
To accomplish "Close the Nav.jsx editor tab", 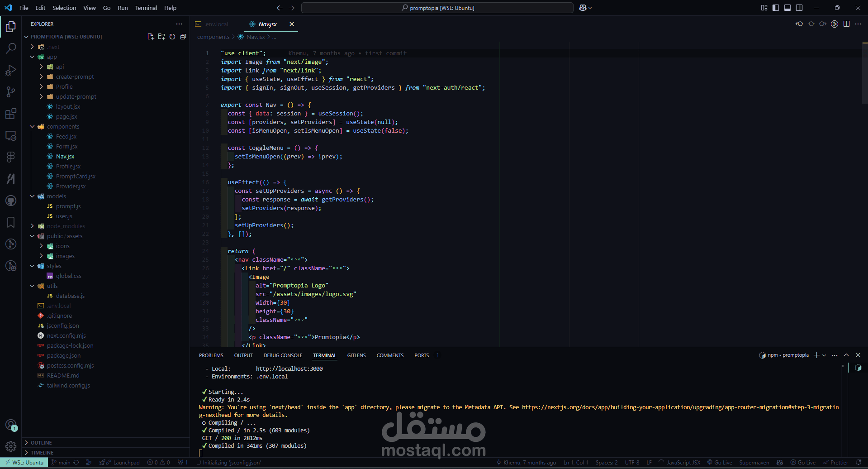I will pos(292,24).
